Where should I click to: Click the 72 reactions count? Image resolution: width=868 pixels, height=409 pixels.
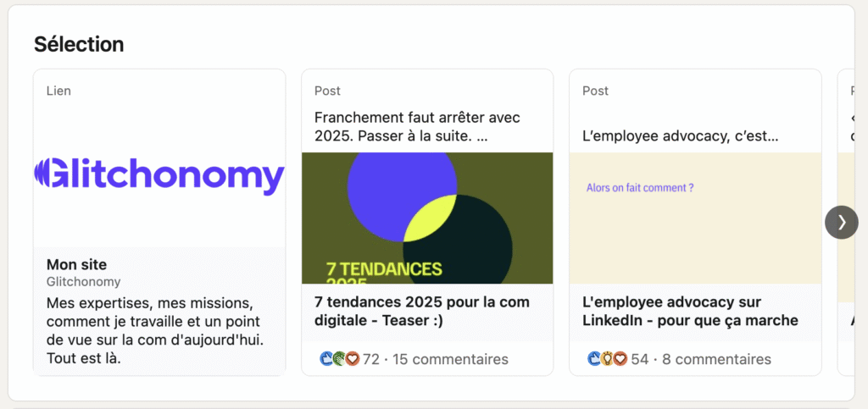click(x=371, y=359)
